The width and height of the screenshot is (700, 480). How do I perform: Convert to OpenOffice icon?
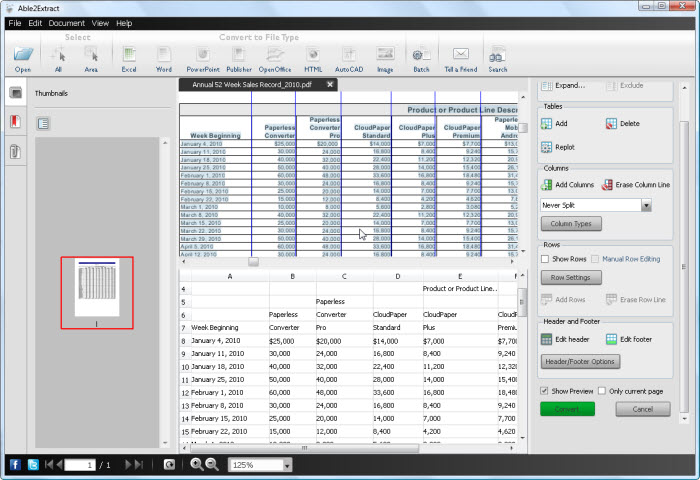point(275,55)
